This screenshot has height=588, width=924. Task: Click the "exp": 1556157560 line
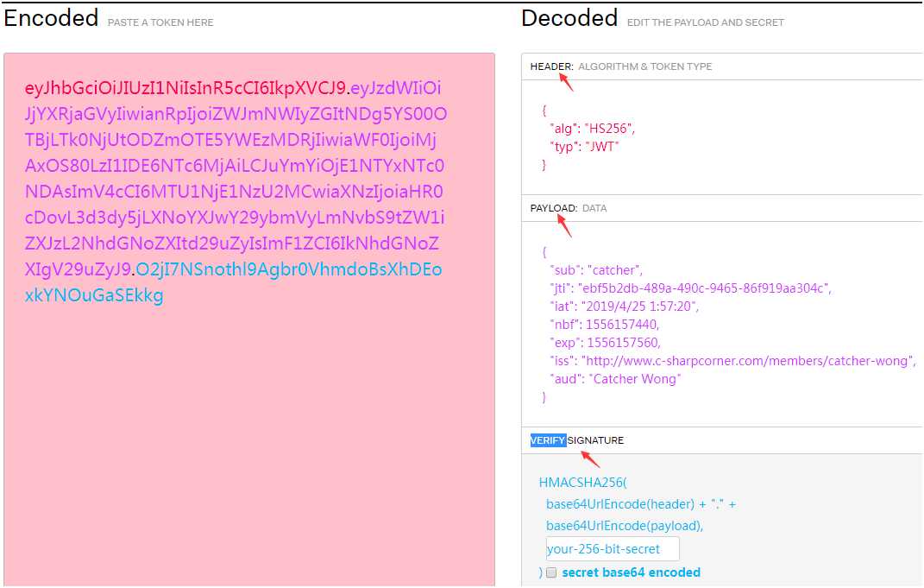tap(605, 343)
